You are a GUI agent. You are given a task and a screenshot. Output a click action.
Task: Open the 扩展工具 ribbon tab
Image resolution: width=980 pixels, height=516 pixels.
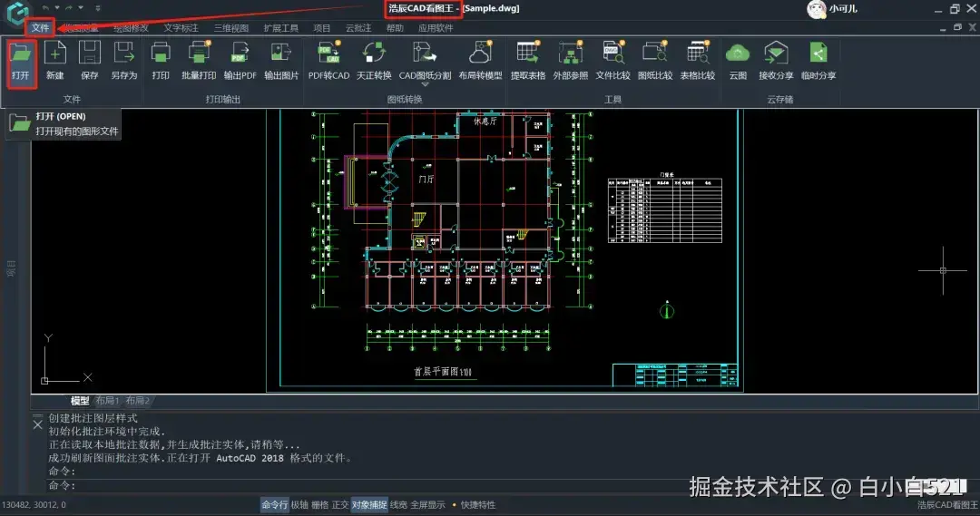(281, 28)
